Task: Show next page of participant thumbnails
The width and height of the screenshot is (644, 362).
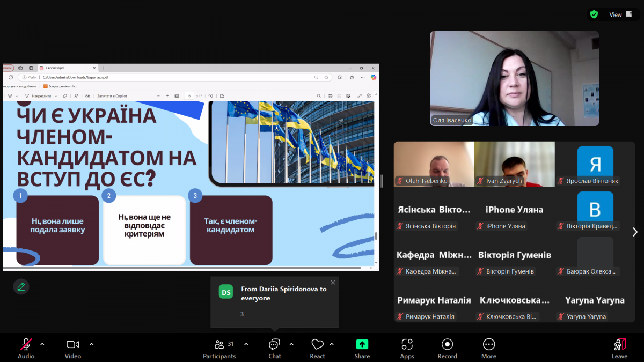Action: click(x=635, y=232)
